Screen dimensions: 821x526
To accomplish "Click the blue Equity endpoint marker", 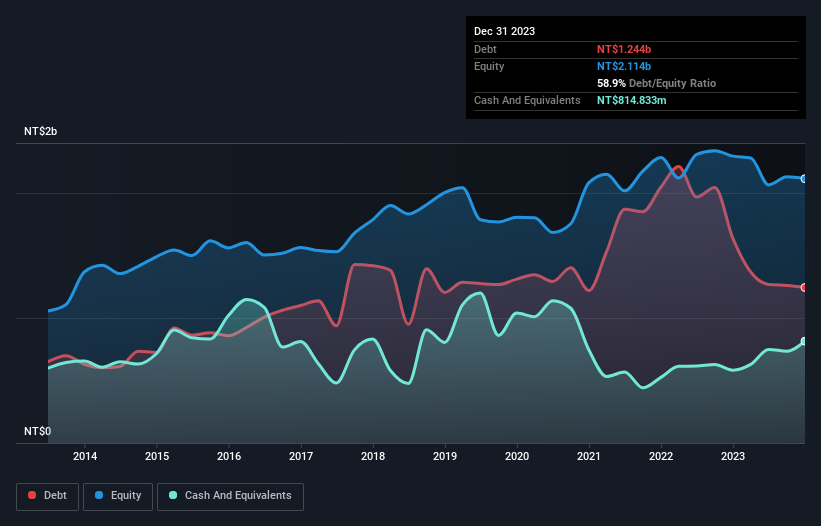I will tap(805, 179).
